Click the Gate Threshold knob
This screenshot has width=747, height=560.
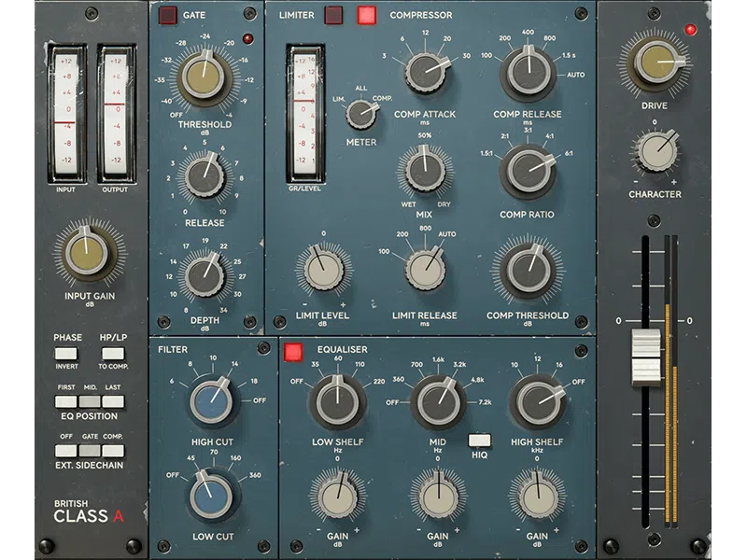pos(204,78)
